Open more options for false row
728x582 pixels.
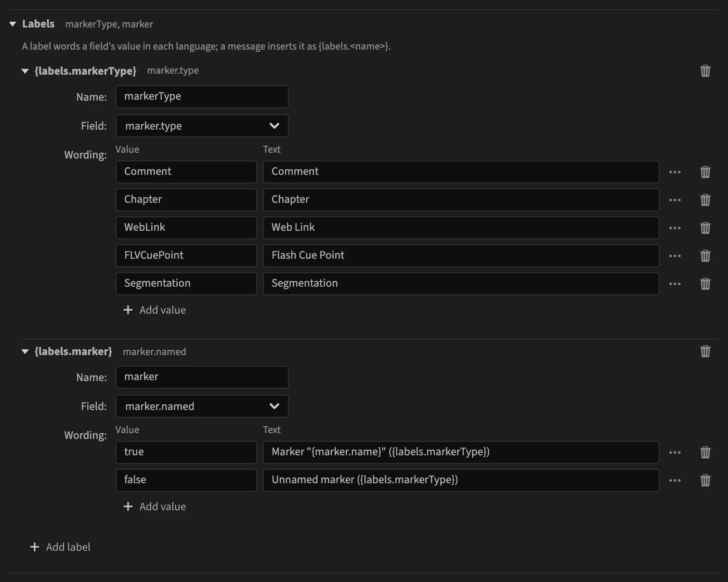[x=675, y=480]
